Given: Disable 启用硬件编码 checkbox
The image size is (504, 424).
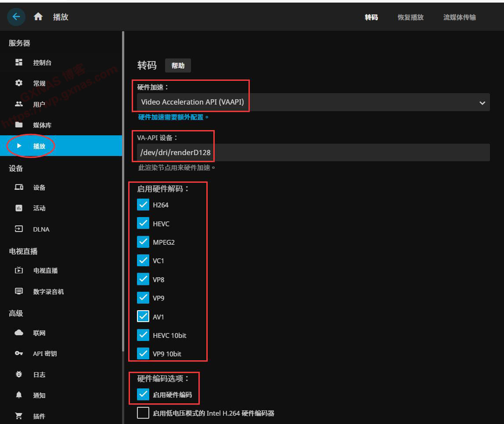Looking at the screenshot, I should [x=143, y=395].
